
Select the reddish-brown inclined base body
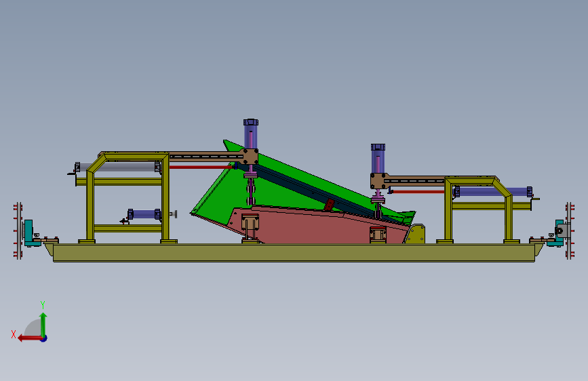coord(319,228)
